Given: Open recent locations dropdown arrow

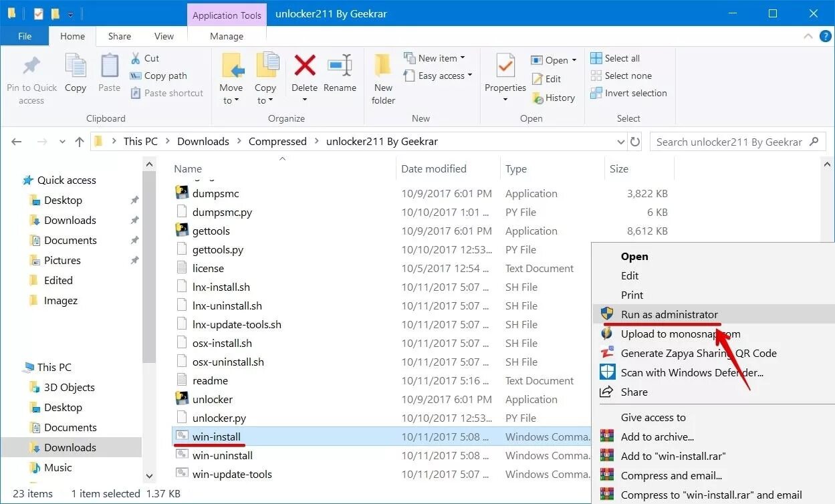Looking at the screenshot, I should tap(63, 142).
